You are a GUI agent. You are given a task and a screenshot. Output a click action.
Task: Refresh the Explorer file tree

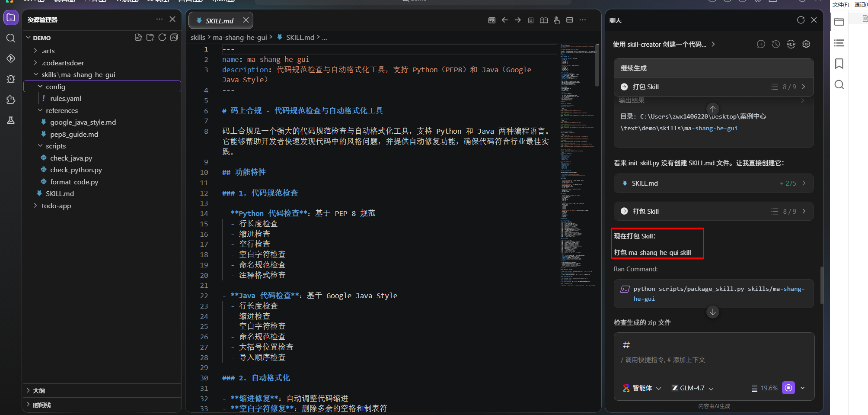coord(162,37)
